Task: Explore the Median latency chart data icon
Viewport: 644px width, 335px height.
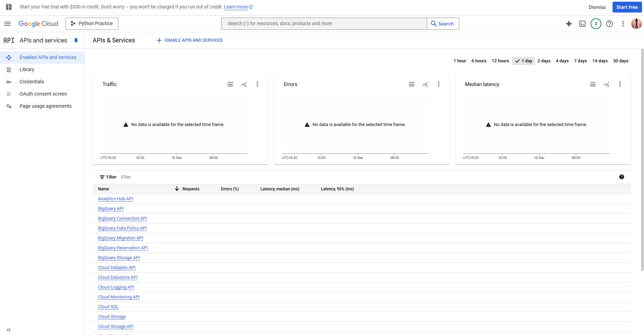Action: click(606, 84)
